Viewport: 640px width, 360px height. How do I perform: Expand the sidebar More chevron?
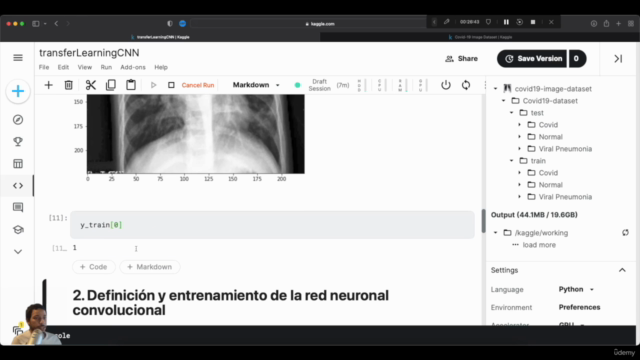pos(18,251)
